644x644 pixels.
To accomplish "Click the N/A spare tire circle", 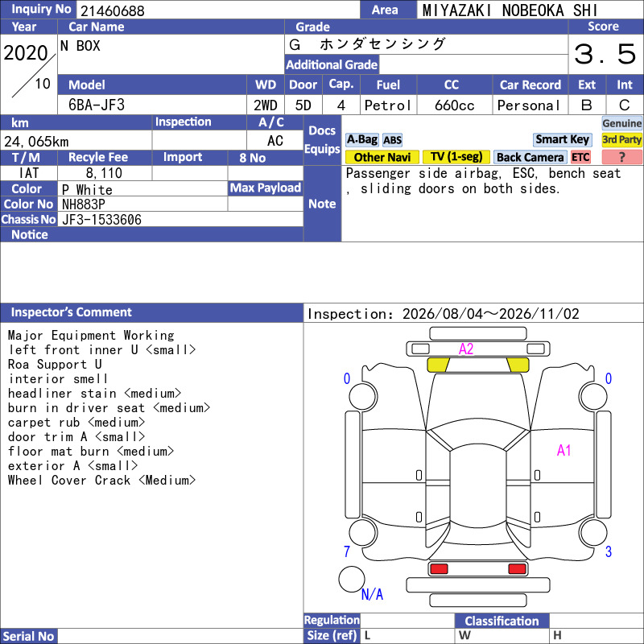I will pos(352,579).
